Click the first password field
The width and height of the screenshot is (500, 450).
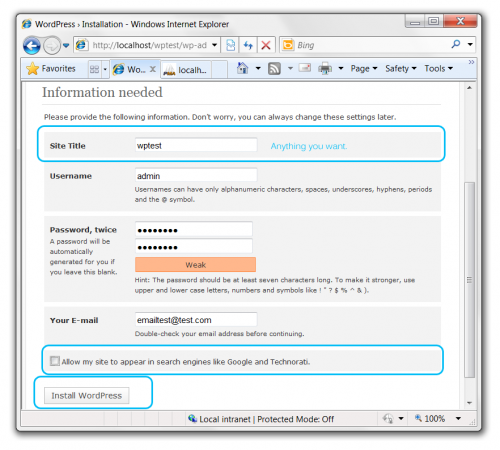point(194,230)
